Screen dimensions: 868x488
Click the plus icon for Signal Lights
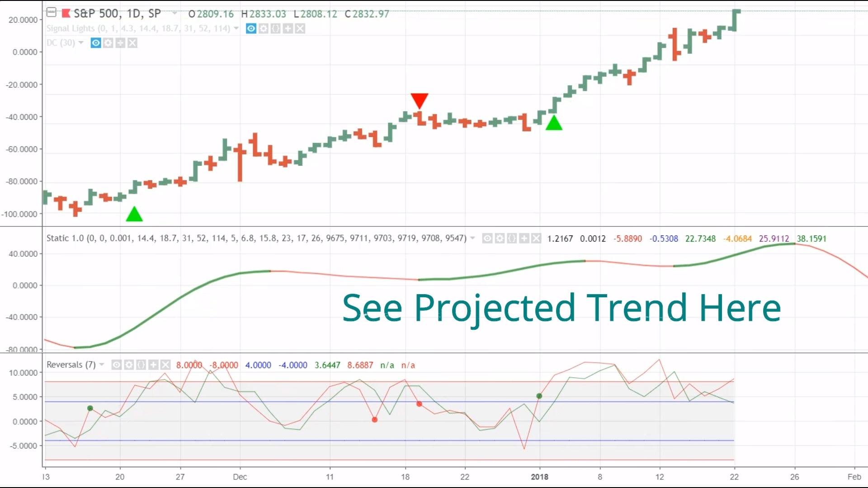pyautogui.click(x=288, y=28)
